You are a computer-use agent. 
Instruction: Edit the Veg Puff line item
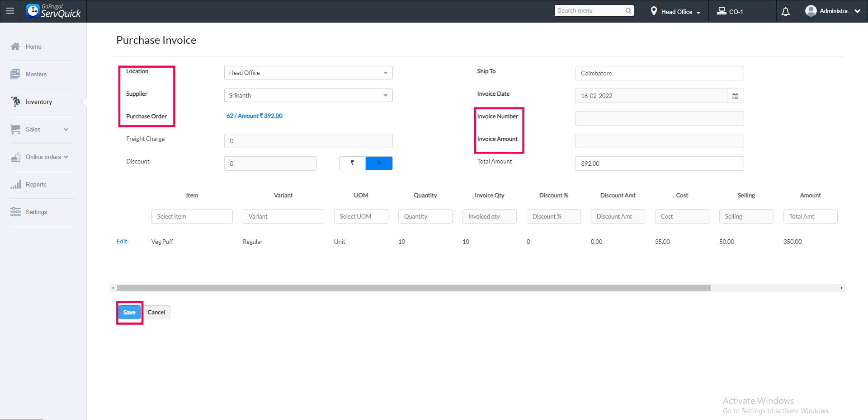122,241
